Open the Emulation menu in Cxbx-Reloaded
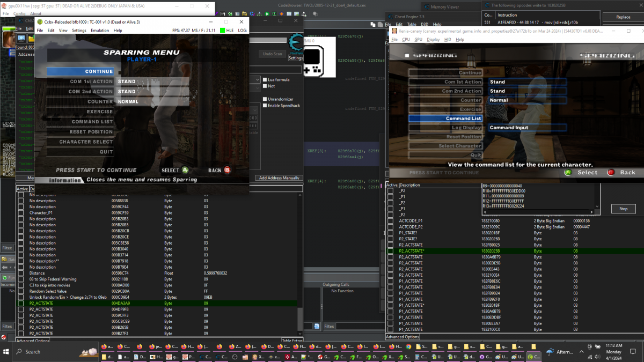The image size is (644, 362). click(100, 31)
